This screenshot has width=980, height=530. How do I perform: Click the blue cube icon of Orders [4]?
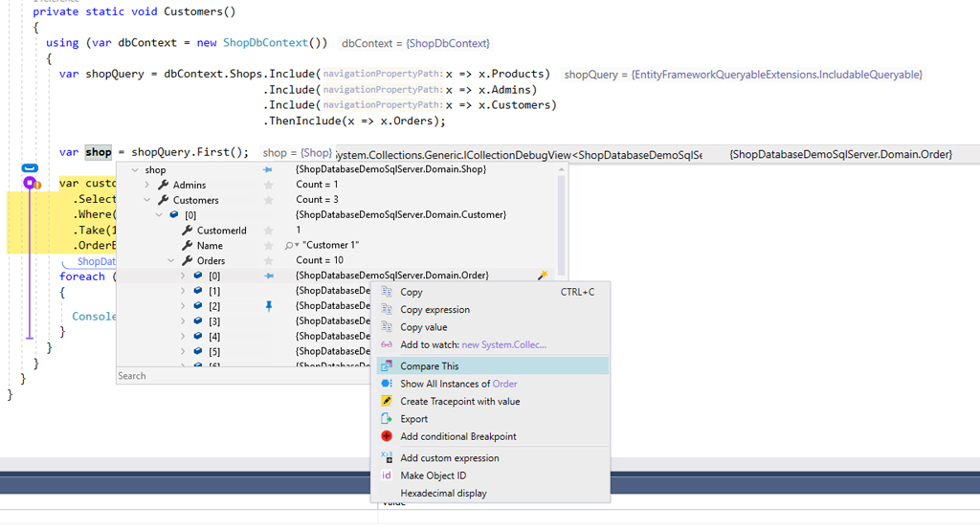click(x=198, y=336)
